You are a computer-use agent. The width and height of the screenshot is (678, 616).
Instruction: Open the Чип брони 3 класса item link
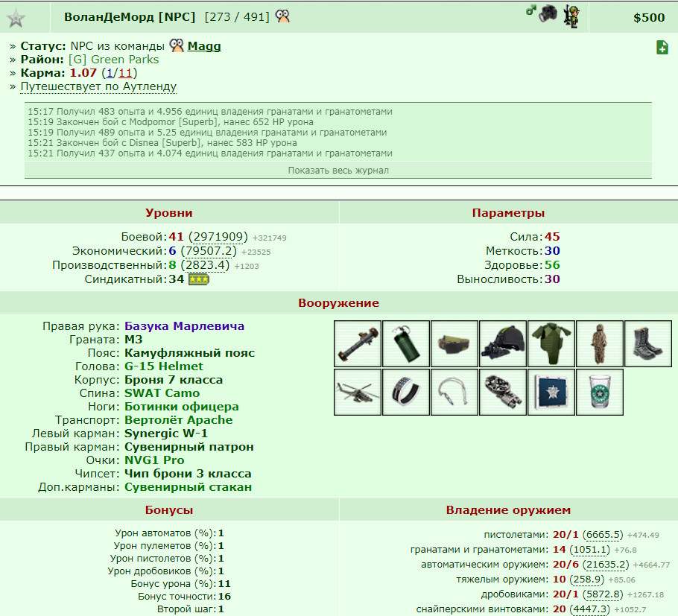[188, 473]
